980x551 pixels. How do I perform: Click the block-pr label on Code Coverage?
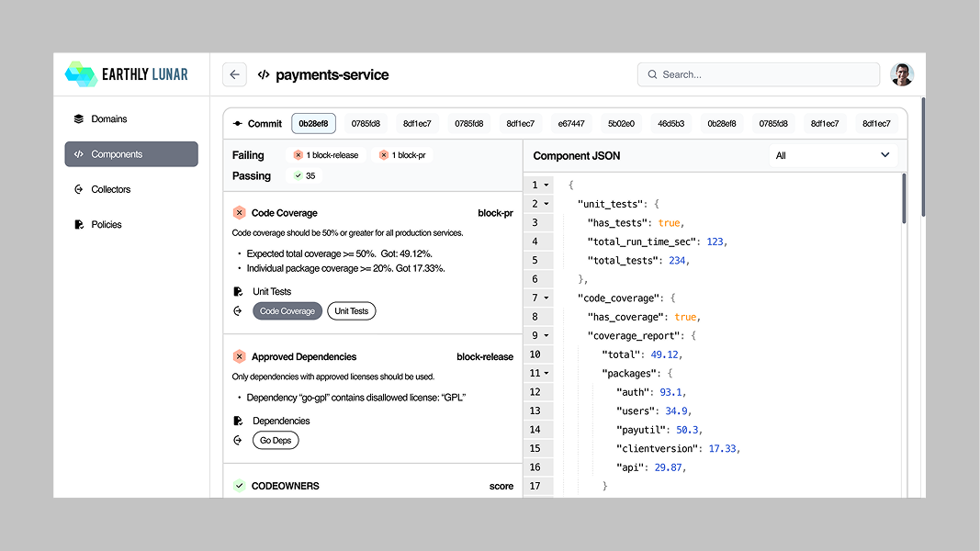pos(496,213)
